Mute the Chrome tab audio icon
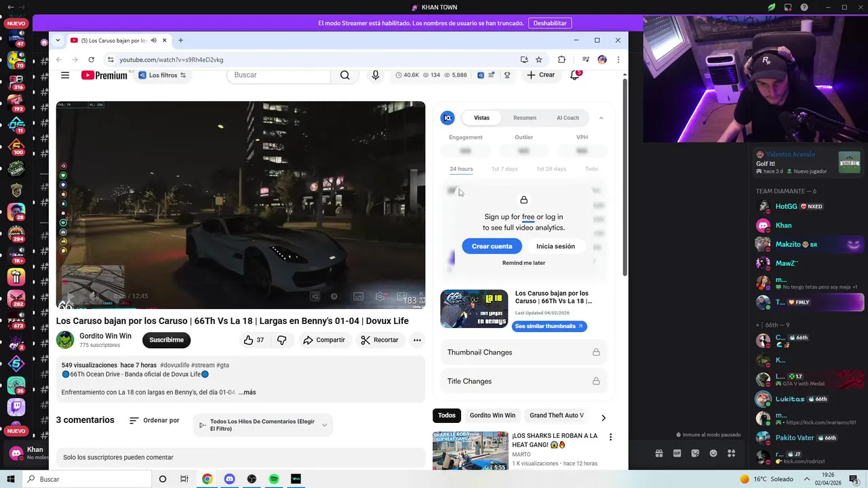Image resolution: width=868 pixels, height=488 pixels. [153, 41]
